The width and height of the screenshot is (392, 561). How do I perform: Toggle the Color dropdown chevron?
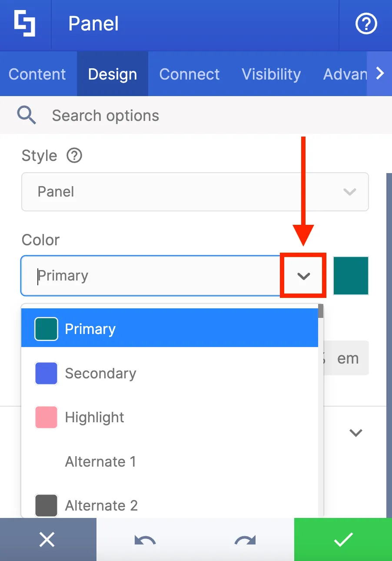point(303,276)
